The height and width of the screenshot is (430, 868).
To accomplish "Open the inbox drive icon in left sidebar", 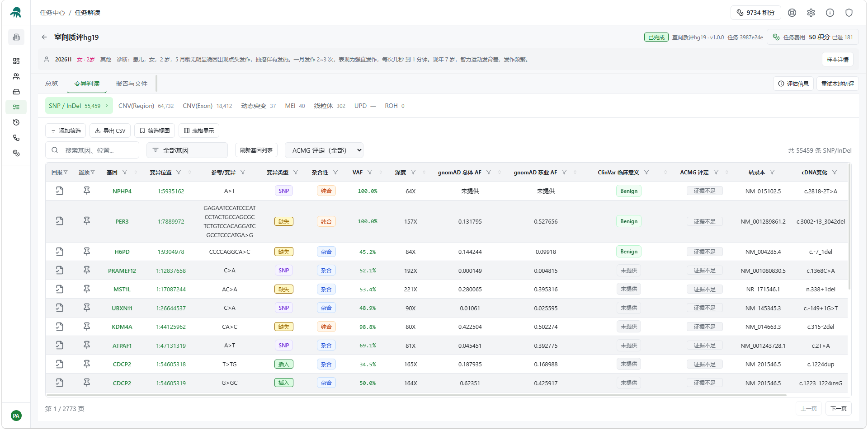I will (16, 92).
